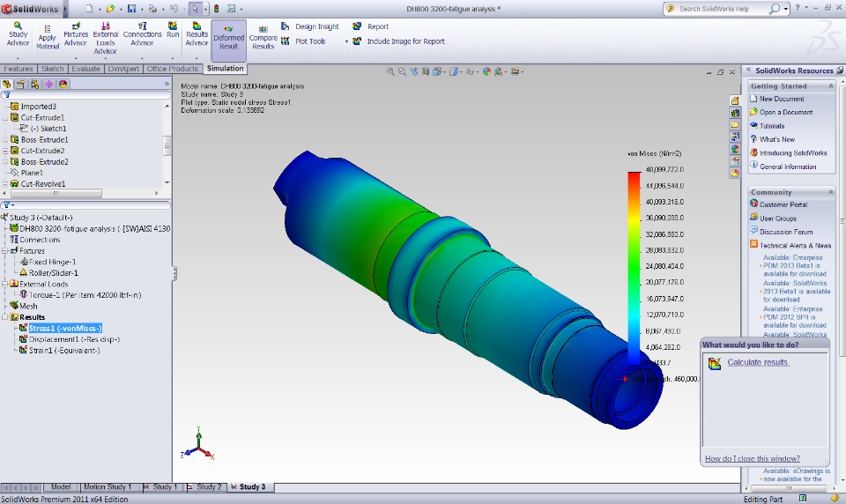Click the Select arrow tool
The height and width of the screenshot is (504, 846).
tap(195, 9)
